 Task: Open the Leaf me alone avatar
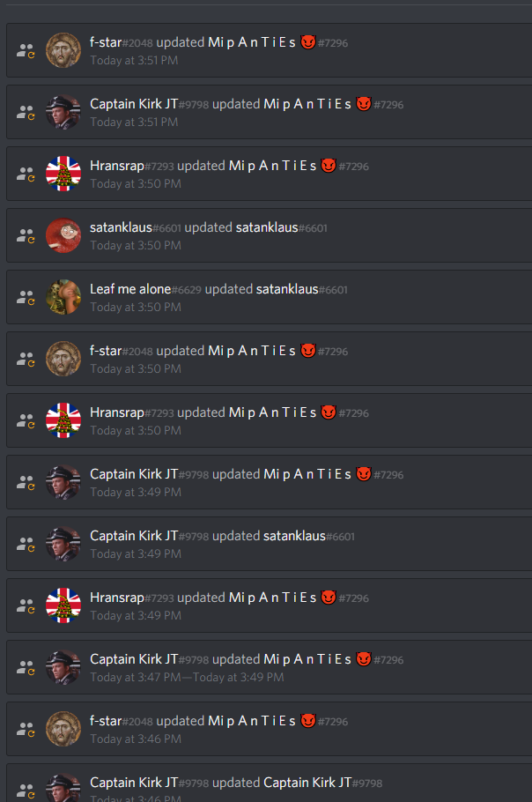pos(63,297)
